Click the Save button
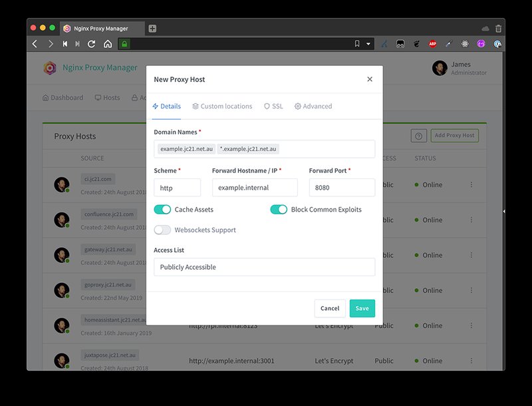The image size is (532, 406). pyautogui.click(x=362, y=308)
